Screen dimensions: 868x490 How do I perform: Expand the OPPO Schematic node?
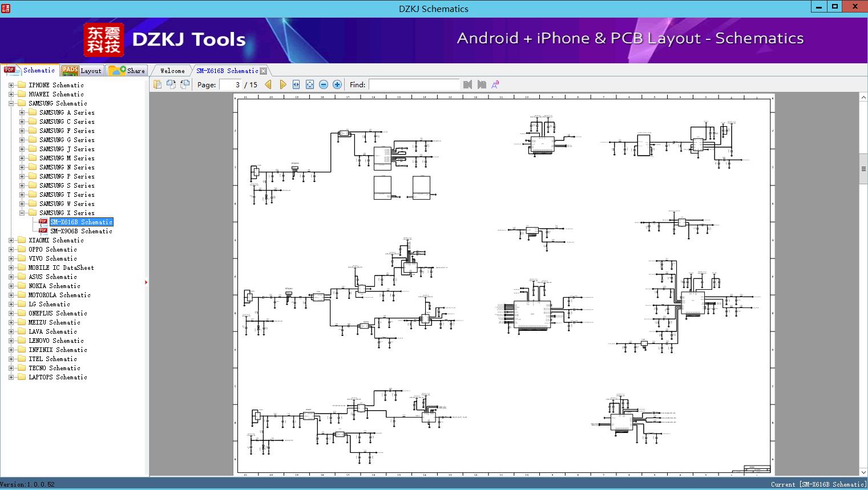[11, 249]
